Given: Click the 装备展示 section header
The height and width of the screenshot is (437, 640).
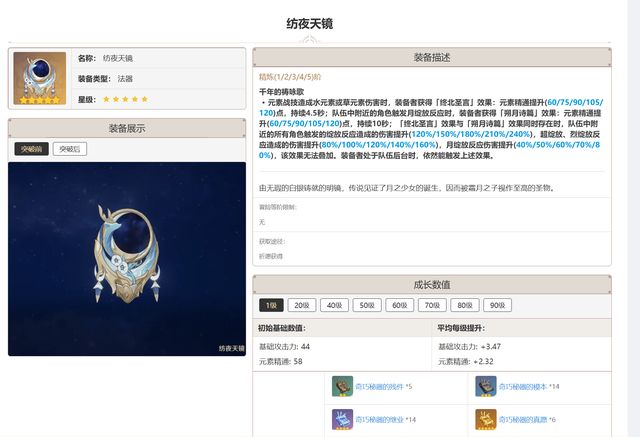Looking at the screenshot, I should tap(127, 129).
